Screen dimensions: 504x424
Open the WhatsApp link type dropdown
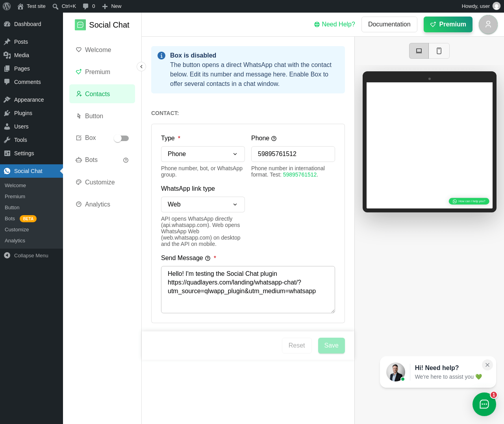click(x=203, y=205)
